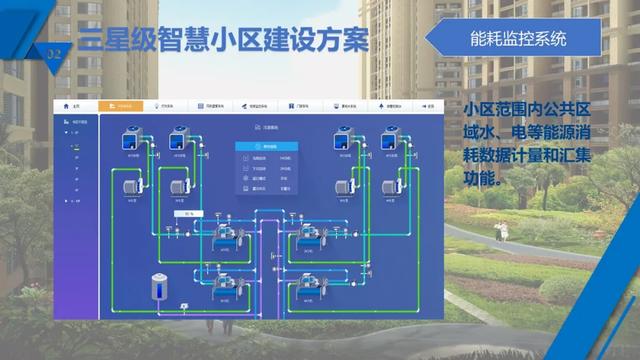Viewport: 640px width, 360px height.
Task: Click the 能耗监控系统 banner
Action: 513,38
